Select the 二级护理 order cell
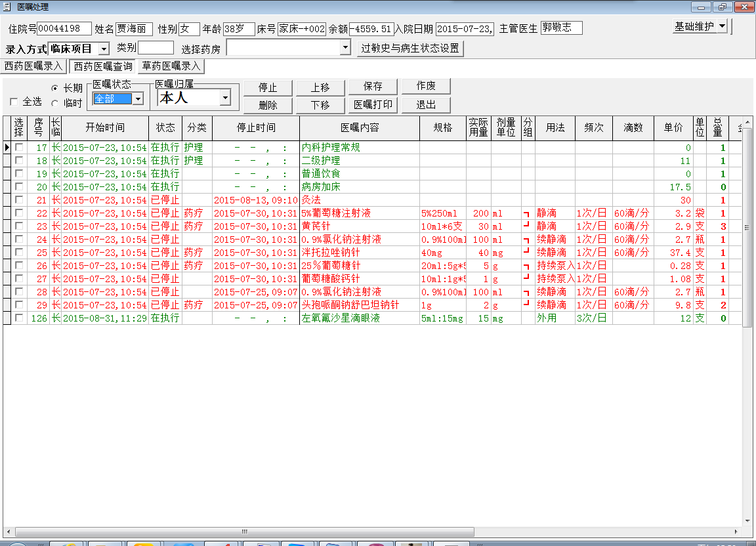 click(x=360, y=160)
